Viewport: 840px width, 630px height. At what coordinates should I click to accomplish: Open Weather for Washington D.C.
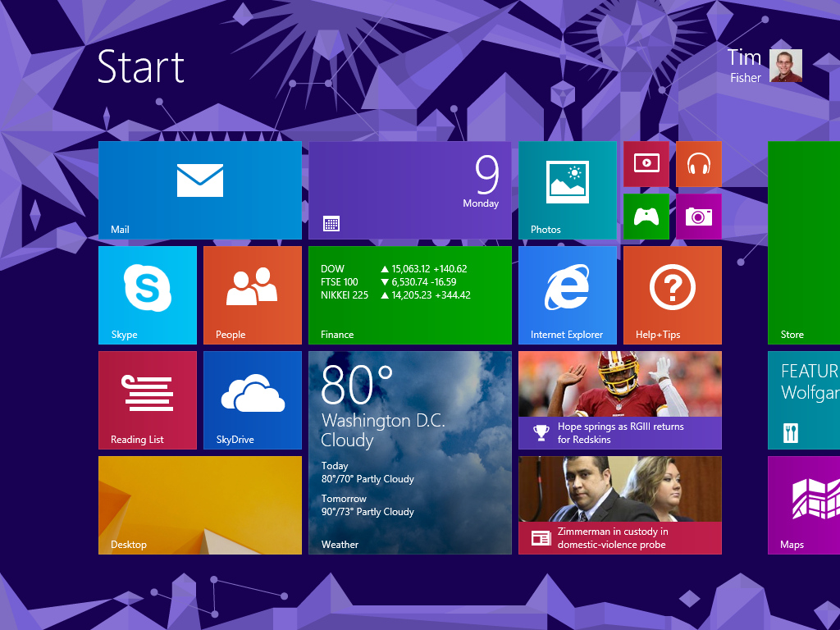(409, 453)
